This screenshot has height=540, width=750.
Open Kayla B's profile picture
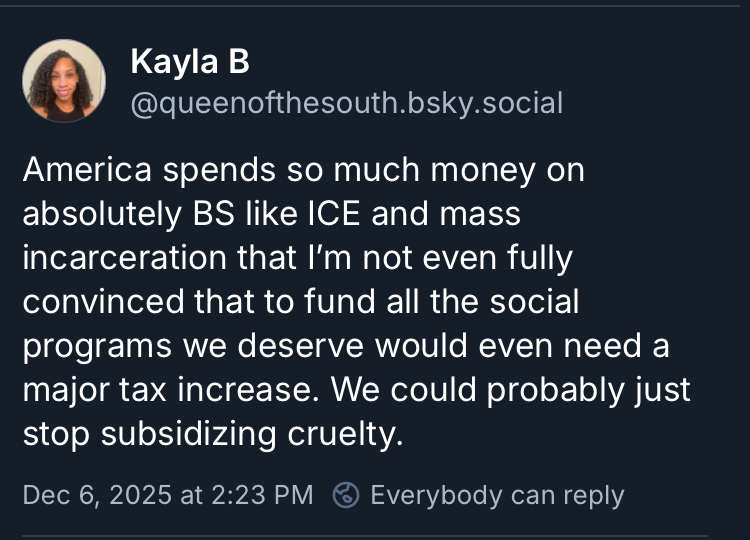click(x=63, y=81)
